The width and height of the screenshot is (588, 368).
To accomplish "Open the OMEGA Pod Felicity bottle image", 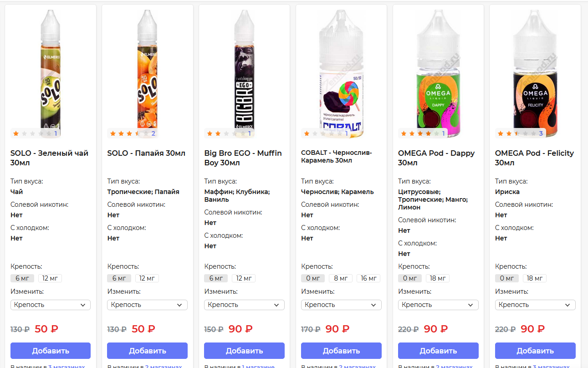I will 535,73.
